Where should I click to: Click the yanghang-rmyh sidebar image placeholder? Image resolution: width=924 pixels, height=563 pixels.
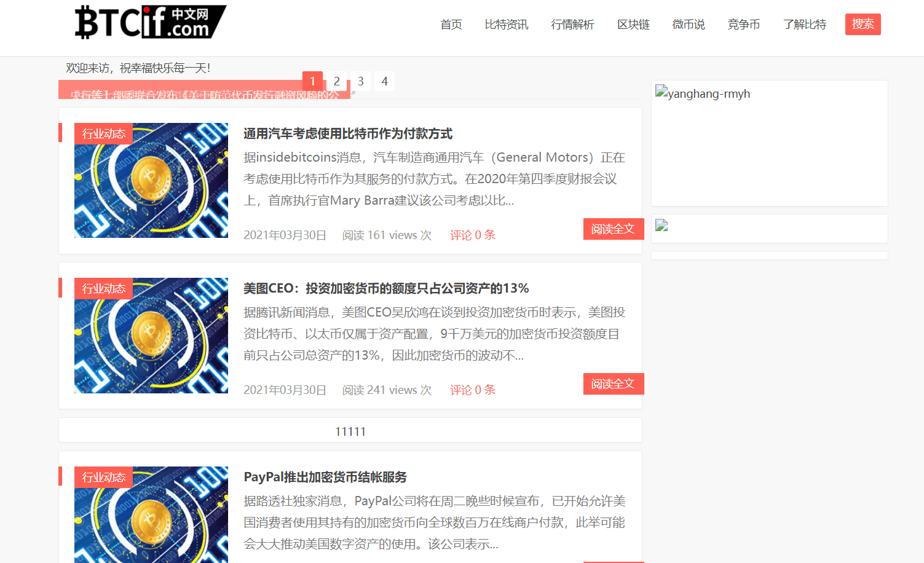point(703,93)
